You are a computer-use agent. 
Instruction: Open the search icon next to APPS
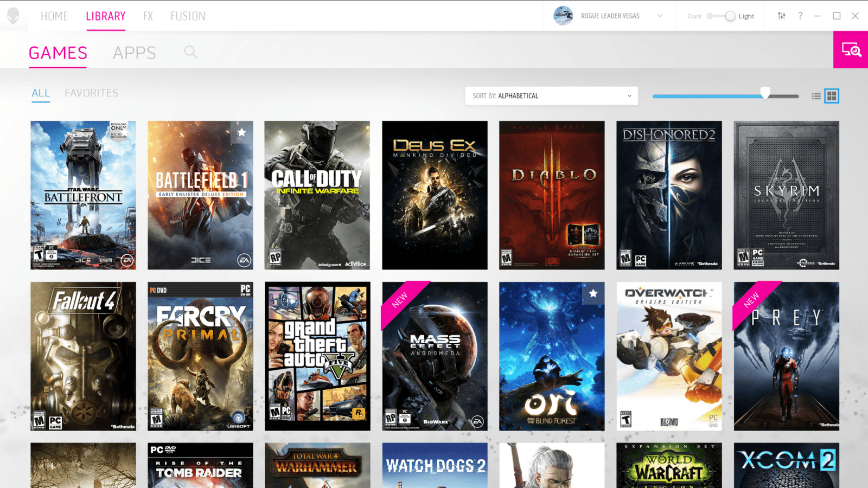click(x=190, y=52)
